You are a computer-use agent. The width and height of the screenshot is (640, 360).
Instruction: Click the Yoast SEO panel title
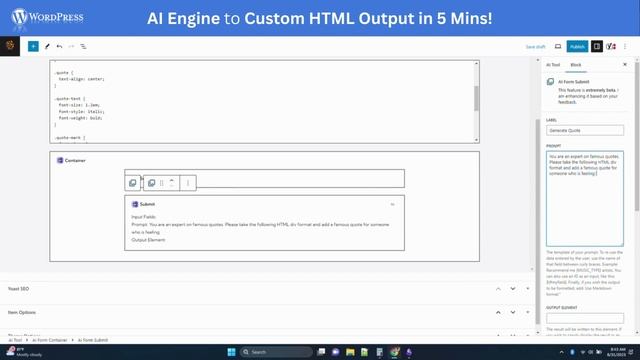[18, 289]
